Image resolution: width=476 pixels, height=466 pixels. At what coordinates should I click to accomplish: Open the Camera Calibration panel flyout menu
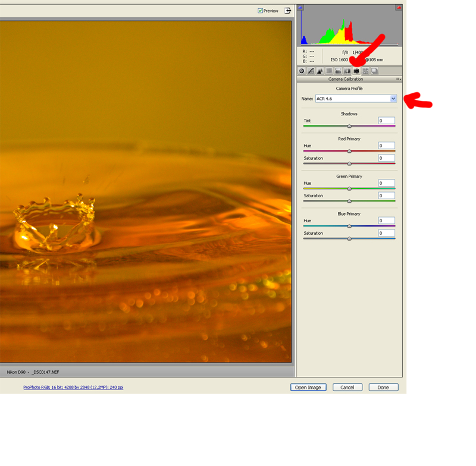click(399, 79)
